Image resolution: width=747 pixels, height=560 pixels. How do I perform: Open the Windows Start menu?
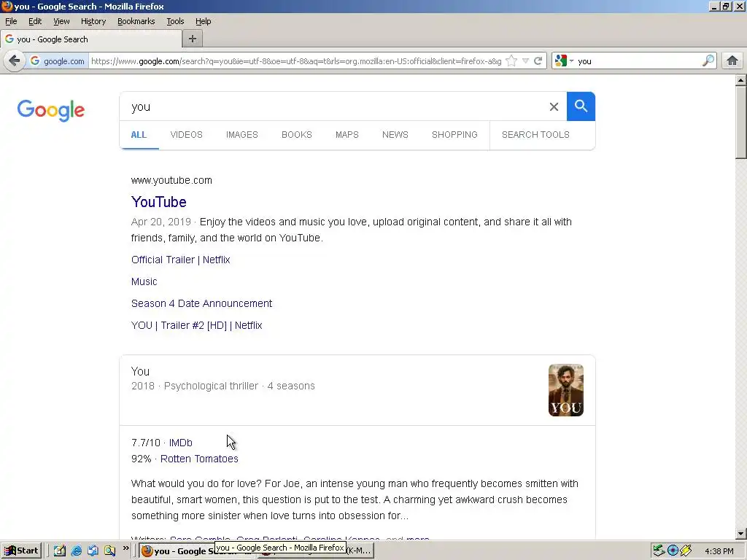pyautogui.click(x=21, y=551)
